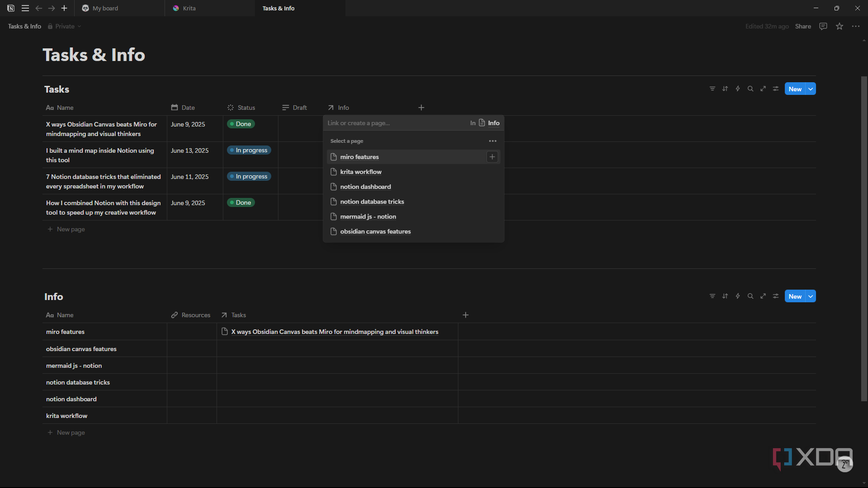This screenshot has width=868, height=488.
Task: Star this page as a favorite
Action: [x=840, y=26]
